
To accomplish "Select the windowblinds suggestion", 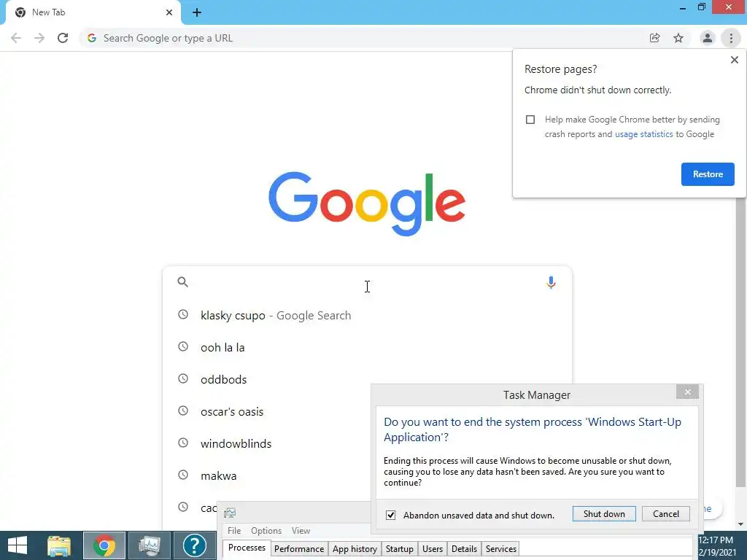I will [267, 443].
